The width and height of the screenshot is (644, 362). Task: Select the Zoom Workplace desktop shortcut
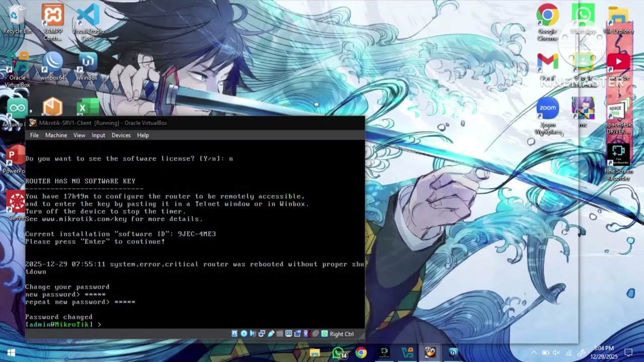pos(547,116)
